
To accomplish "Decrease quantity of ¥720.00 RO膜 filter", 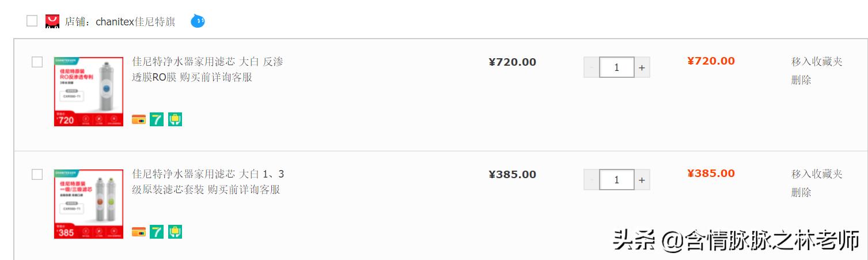I will pos(591,67).
